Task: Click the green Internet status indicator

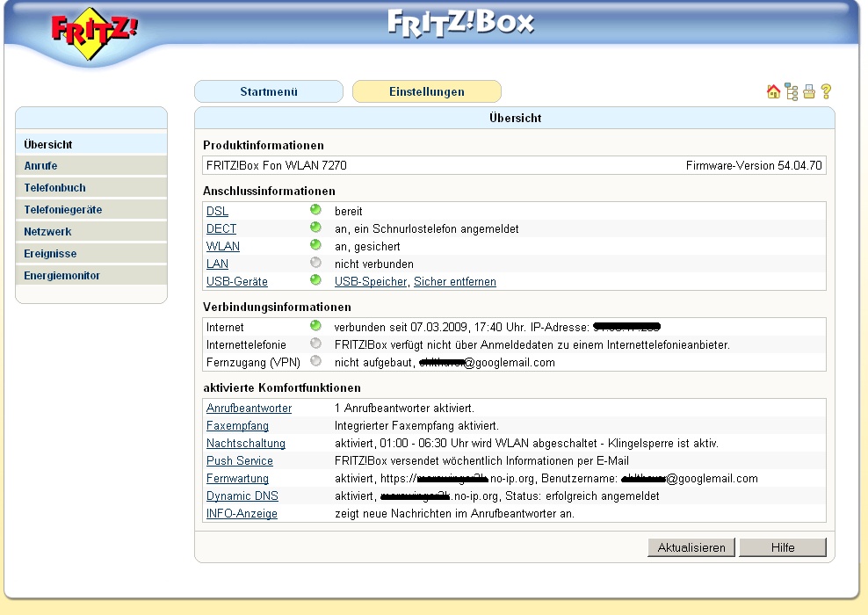Action: [315, 326]
